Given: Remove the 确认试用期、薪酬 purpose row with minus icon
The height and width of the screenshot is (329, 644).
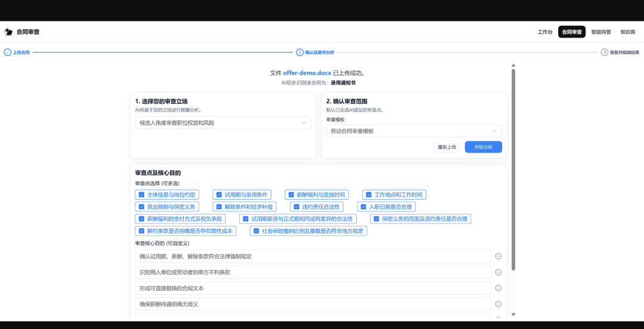Looking at the screenshot, I should [498, 256].
